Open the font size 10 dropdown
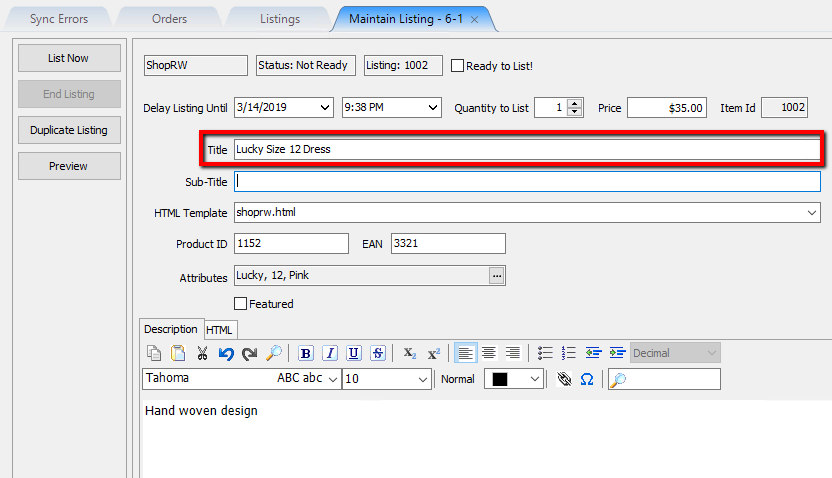 tap(422, 379)
